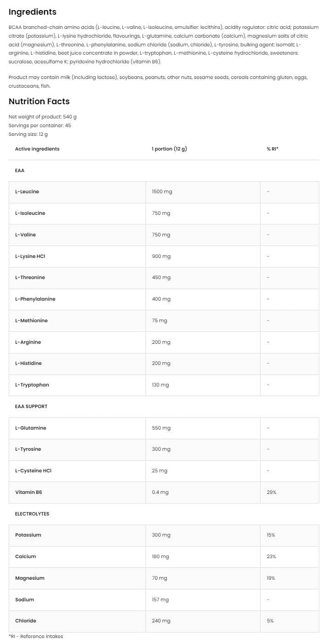Select the Calcium 23% value
328x644 pixels.
pyautogui.click(x=271, y=556)
